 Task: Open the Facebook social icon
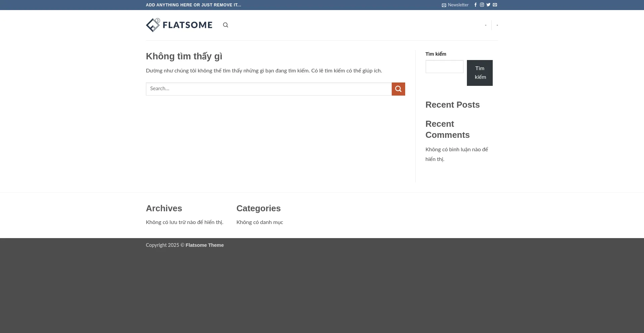pos(475,5)
